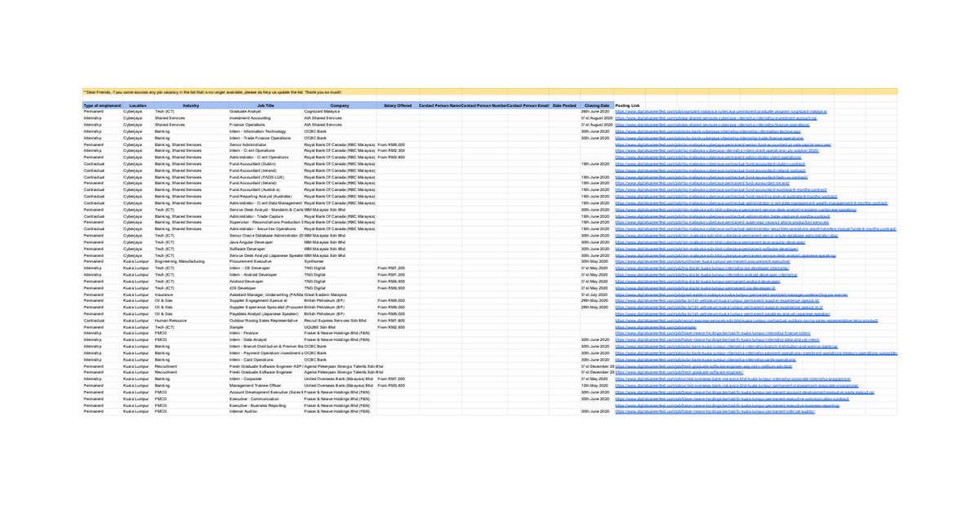Image resolution: width=980 pixels, height=514 pixels.
Task: Select the 'From RM2,300' salary cell
Action: (x=397, y=151)
